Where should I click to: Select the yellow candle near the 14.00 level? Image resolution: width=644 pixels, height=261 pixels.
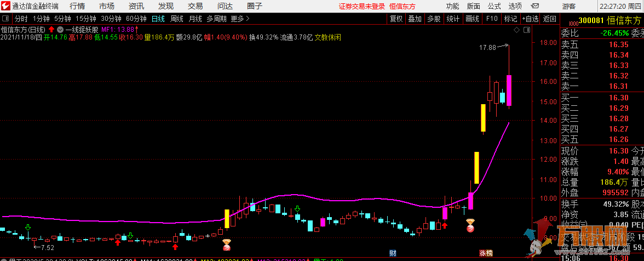point(484,118)
